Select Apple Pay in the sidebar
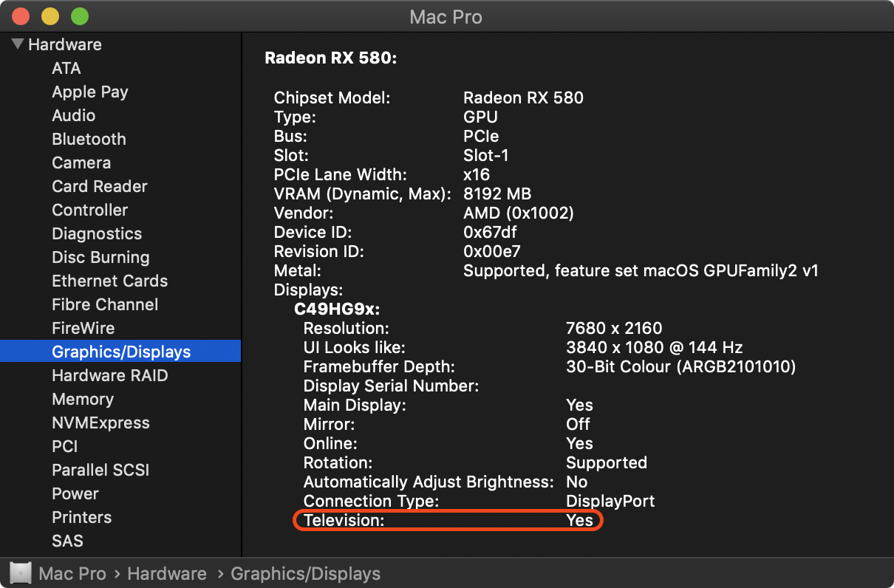894x588 pixels. tap(90, 92)
